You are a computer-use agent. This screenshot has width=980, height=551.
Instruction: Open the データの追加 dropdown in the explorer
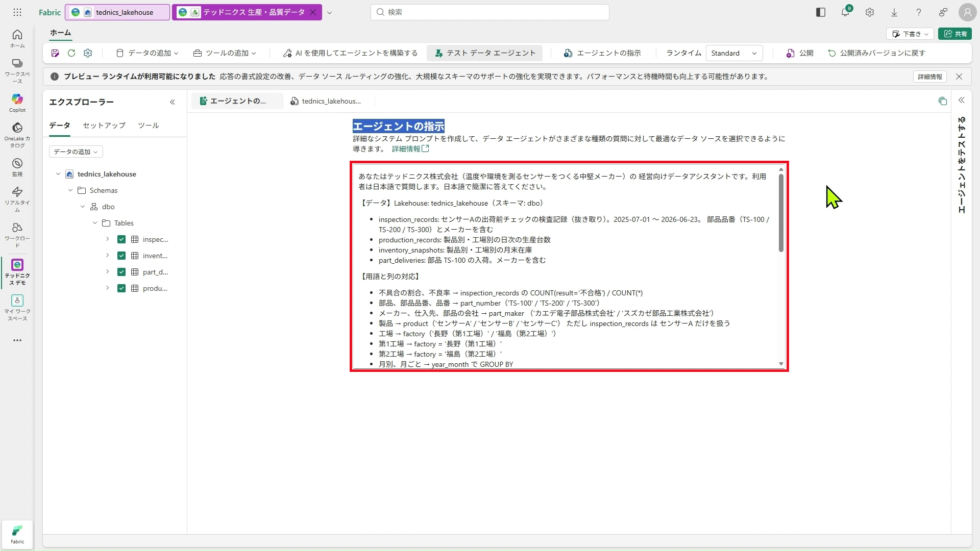pyautogui.click(x=76, y=152)
